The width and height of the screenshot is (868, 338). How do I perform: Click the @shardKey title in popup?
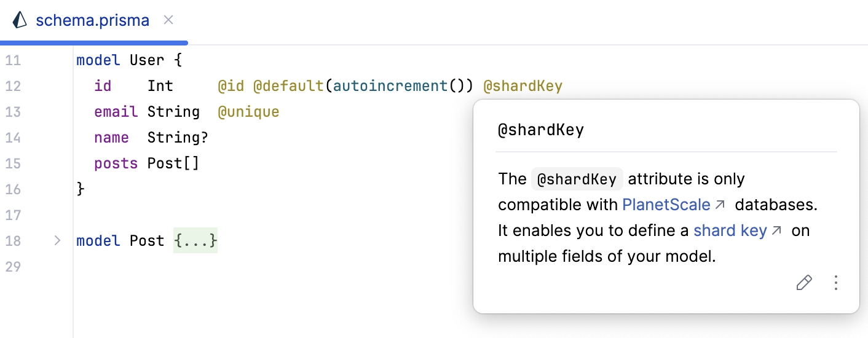click(540, 130)
